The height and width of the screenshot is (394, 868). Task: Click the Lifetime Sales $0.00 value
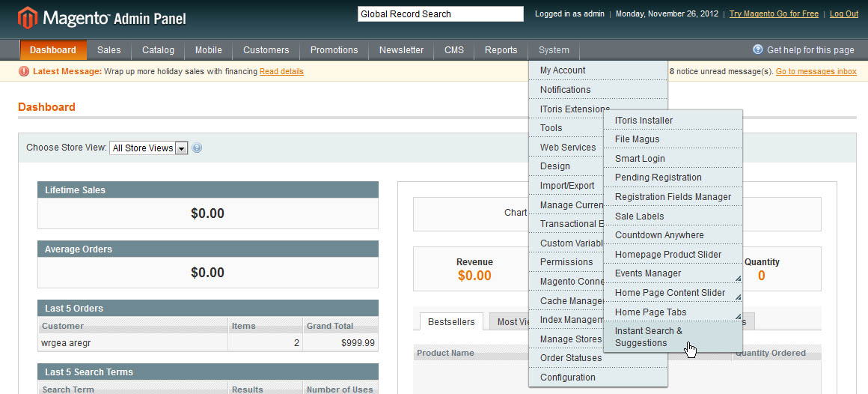[207, 213]
